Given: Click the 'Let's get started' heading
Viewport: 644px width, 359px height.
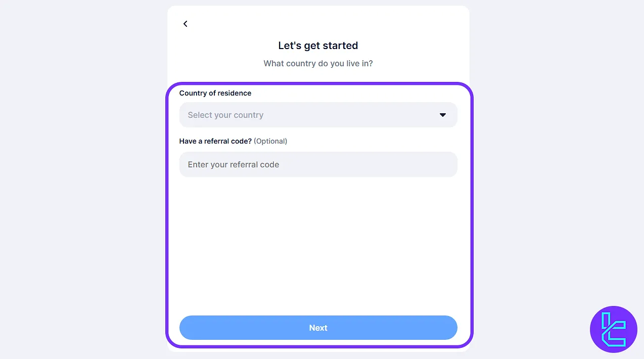Looking at the screenshot, I should click(x=318, y=46).
